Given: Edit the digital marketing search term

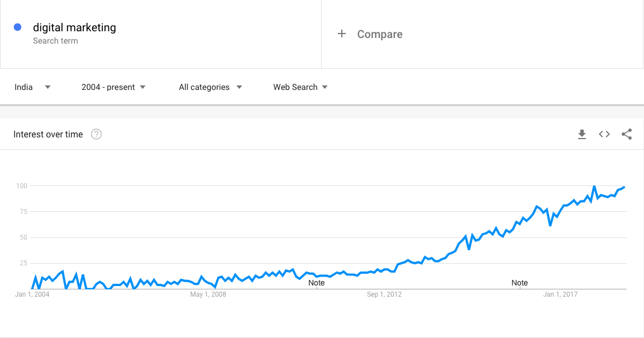Looking at the screenshot, I should pyautogui.click(x=74, y=27).
